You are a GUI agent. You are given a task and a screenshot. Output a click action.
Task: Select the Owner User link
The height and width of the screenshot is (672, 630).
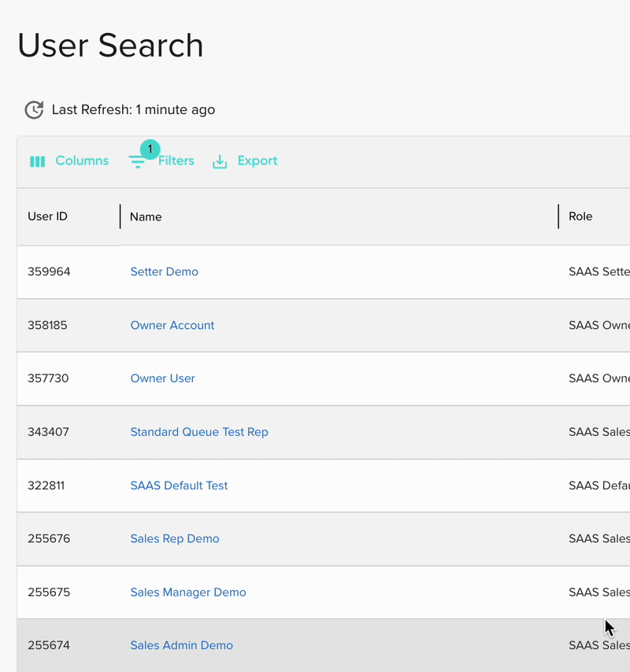coord(162,378)
